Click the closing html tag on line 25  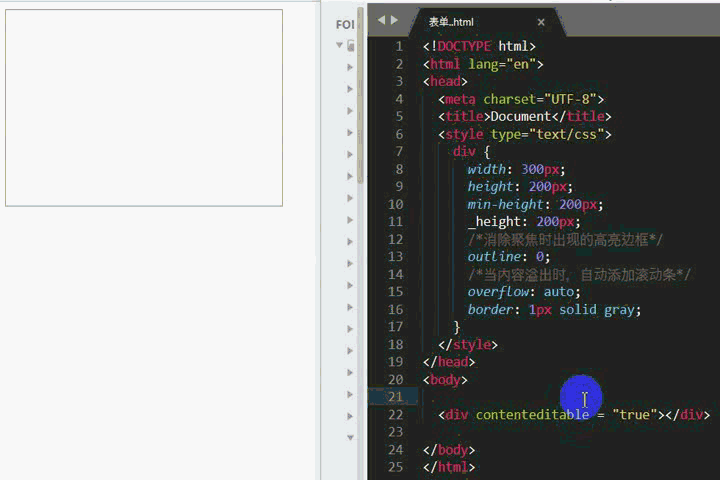click(x=449, y=467)
